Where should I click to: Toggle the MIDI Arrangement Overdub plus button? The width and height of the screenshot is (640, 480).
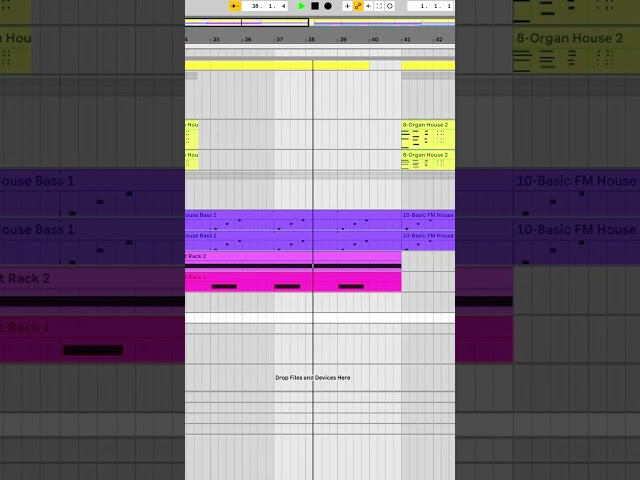347,6
